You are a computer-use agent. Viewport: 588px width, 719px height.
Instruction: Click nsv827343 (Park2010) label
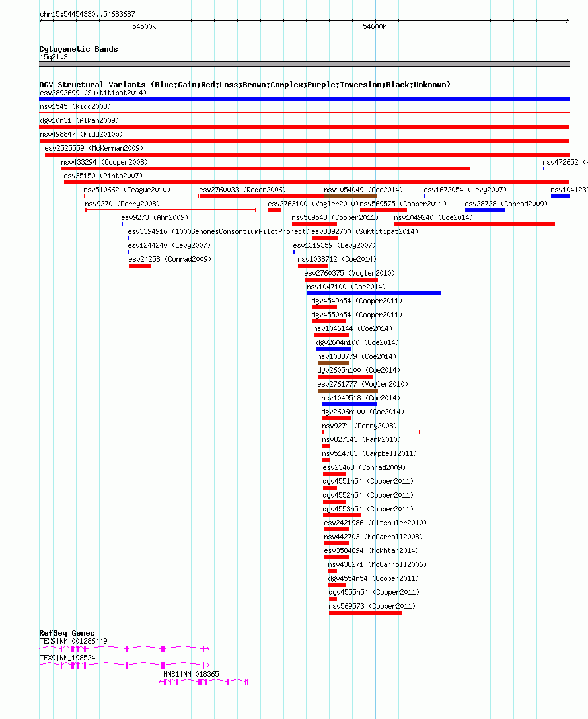[361, 439]
